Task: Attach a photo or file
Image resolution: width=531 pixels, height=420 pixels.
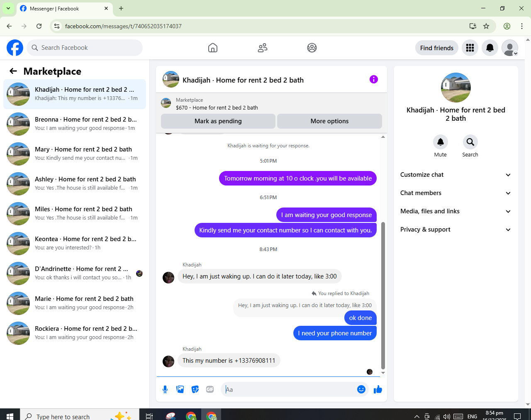Action: 180,389
